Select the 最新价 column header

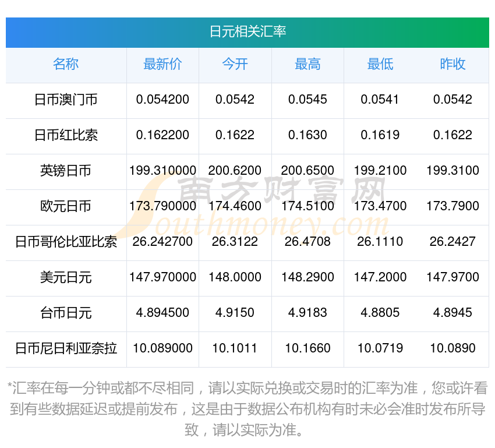(162, 64)
